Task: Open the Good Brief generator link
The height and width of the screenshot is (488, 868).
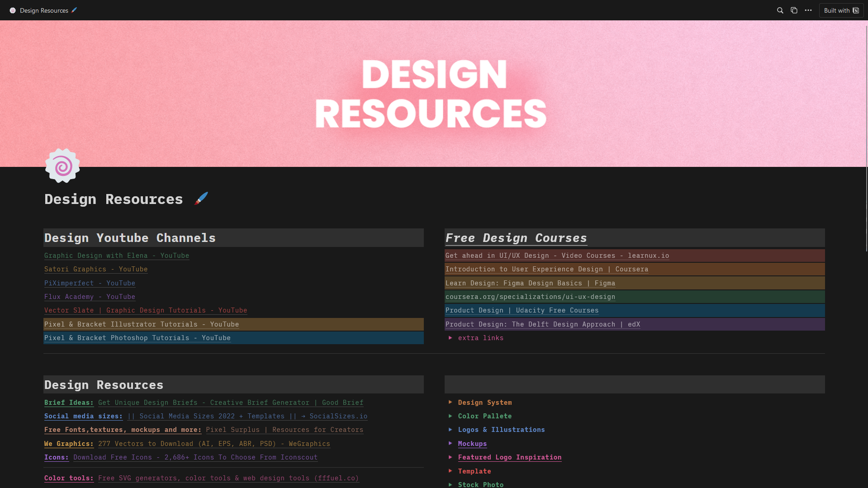Action: click(231, 403)
